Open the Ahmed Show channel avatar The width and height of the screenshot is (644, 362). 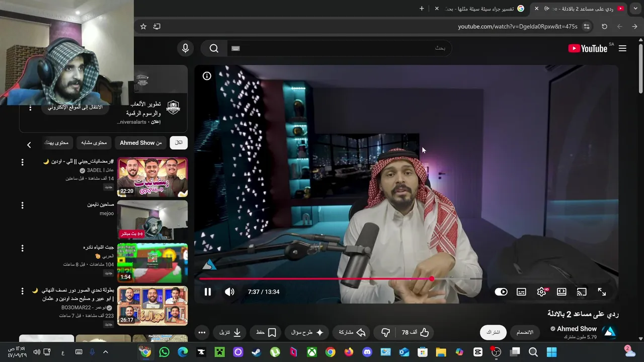[609, 332]
